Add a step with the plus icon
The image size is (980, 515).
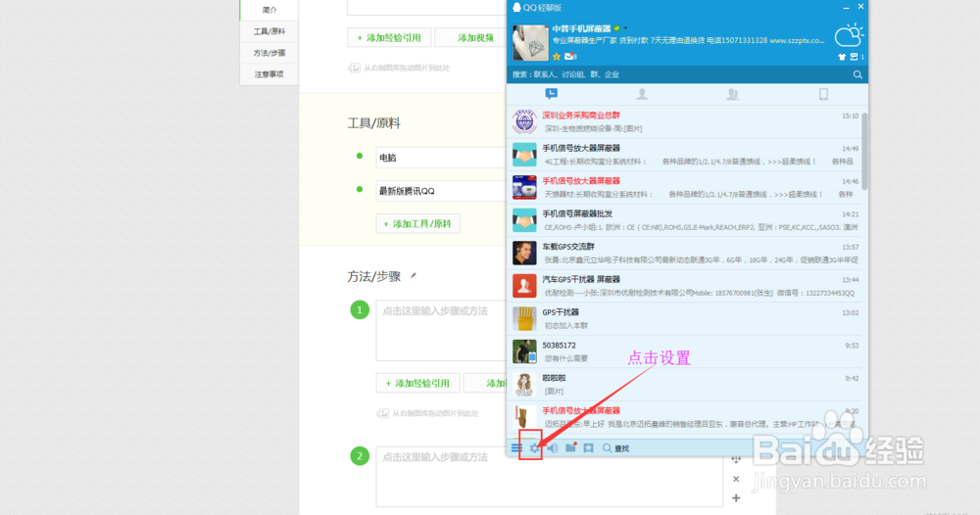click(x=736, y=498)
